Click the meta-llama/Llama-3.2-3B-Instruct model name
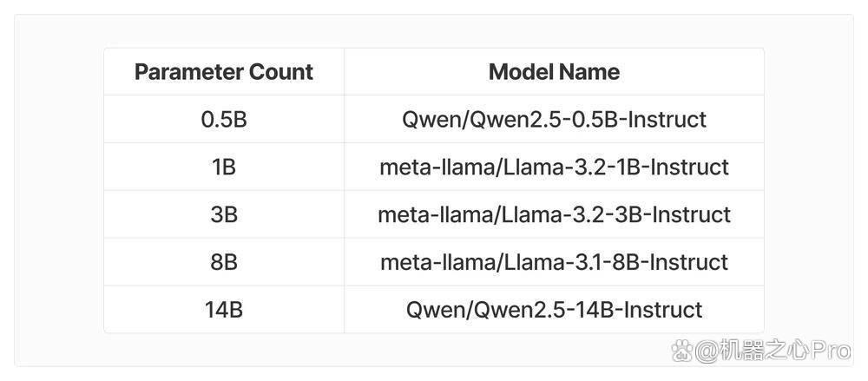This screenshot has width=868, height=381. coord(554,214)
